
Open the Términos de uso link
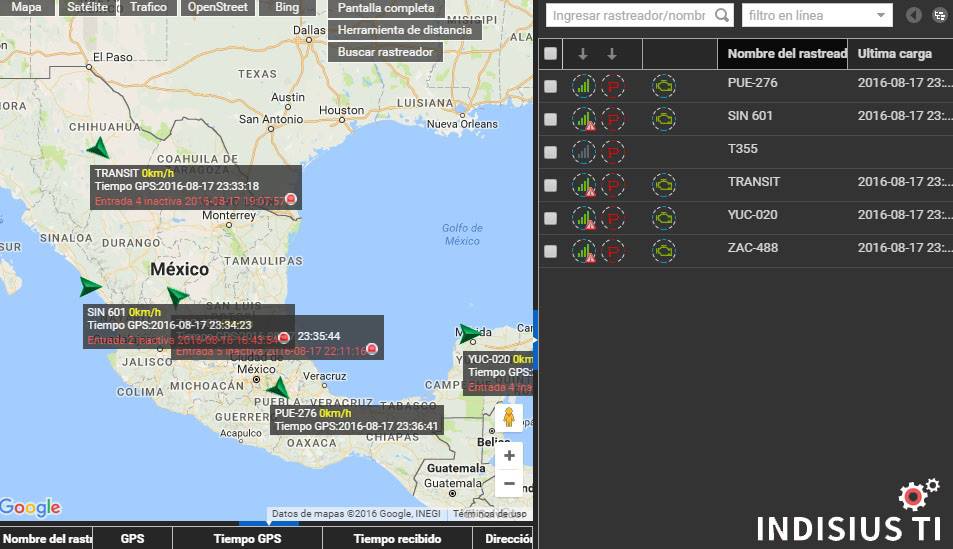click(490, 514)
